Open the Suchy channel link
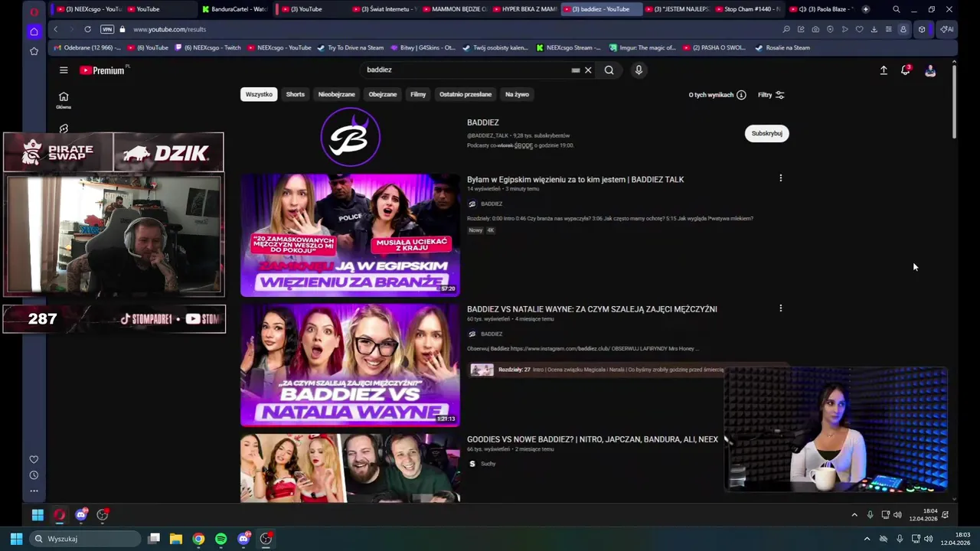The width and height of the screenshot is (980, 551). pos(488,464)
